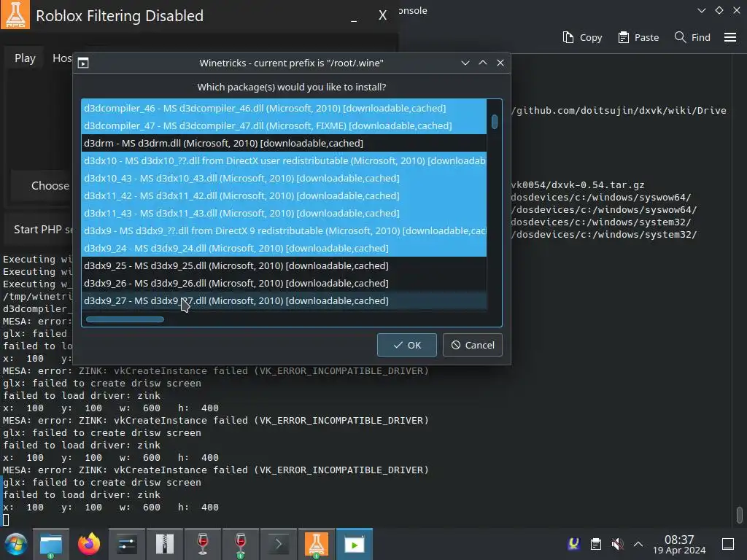Select the d3dx9_25 package row
This screenshot has width=747, height=560.
[x=284, y=265]
